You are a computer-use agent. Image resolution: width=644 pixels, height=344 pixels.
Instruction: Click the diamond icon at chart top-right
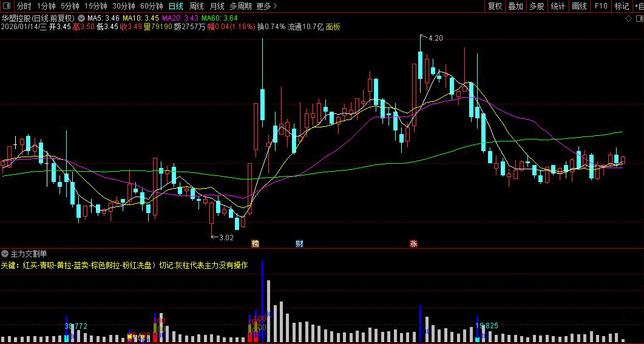click(628, 18)
